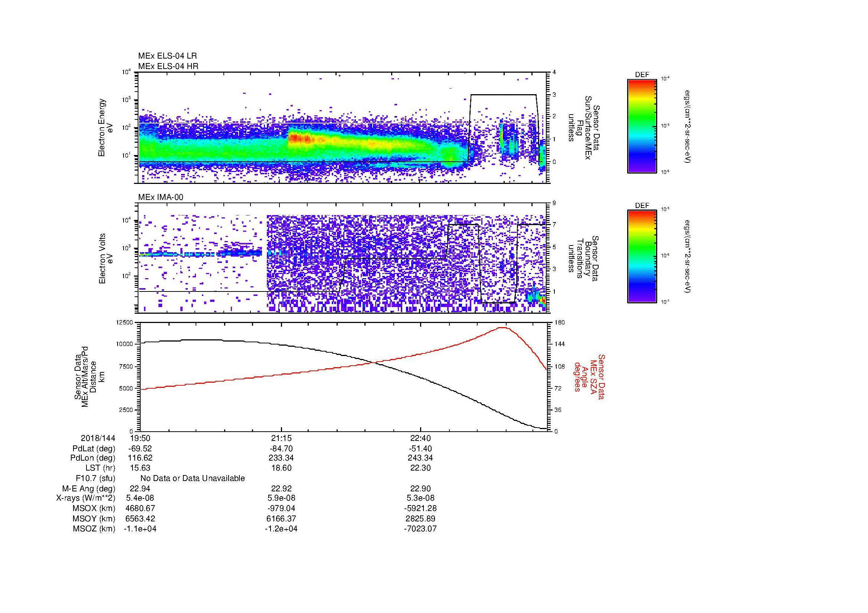
Task: Click the 'PdLat (deg)' row label
Action: pyautogui.click(x=94, y=449)
